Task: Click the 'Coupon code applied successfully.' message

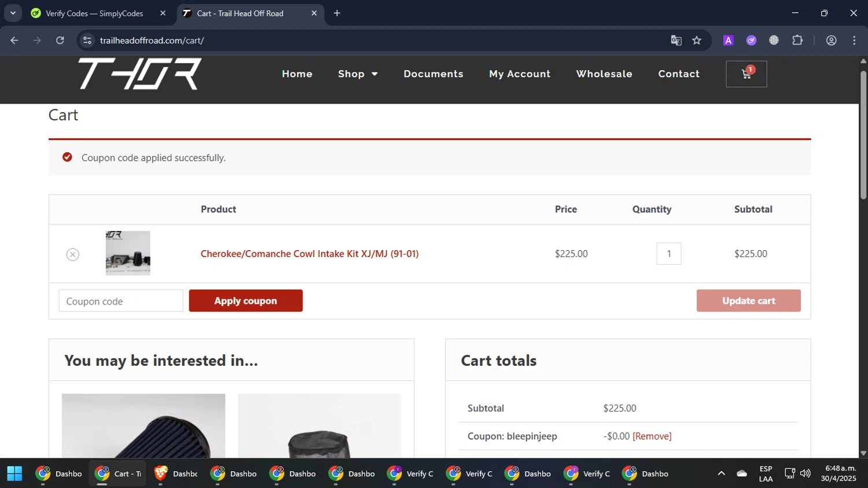Action: (153, 158)
